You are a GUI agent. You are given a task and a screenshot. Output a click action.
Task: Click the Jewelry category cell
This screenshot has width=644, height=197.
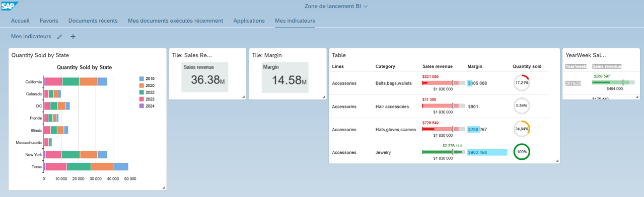383,152
